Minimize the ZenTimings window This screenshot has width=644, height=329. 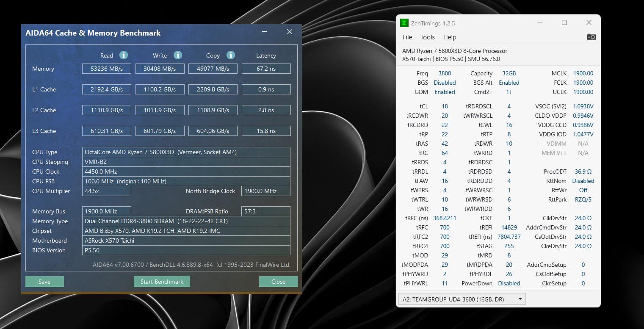[540, 22]
